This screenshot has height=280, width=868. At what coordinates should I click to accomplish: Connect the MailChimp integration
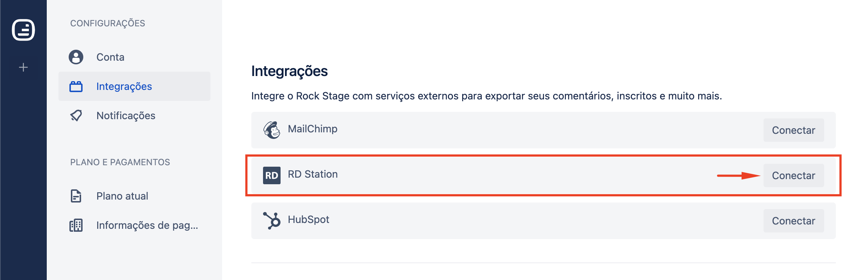(x=793, y=130)
